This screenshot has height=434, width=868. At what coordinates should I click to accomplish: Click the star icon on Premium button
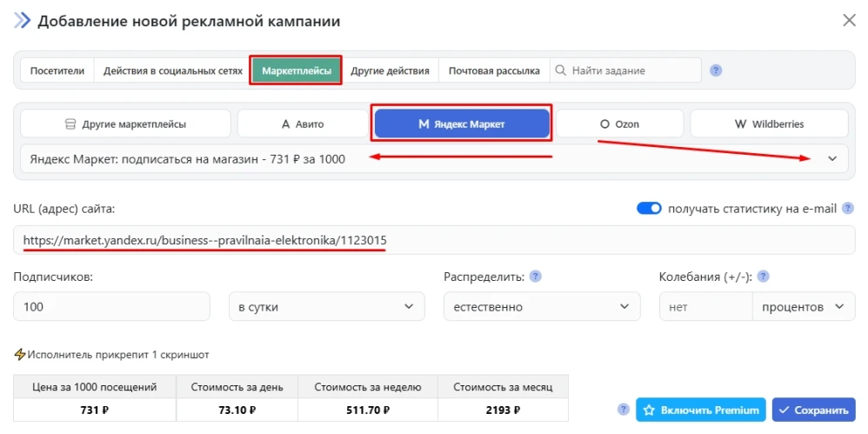(x=650, y=411)
